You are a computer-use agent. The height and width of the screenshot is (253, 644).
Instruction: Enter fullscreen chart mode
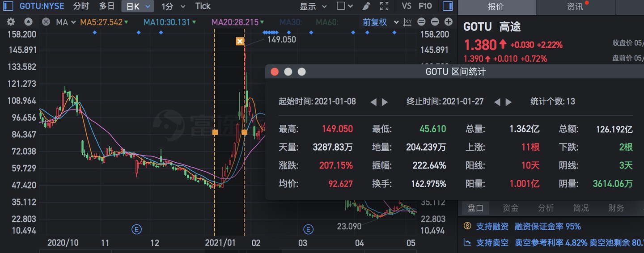click(x=384, y=6)
